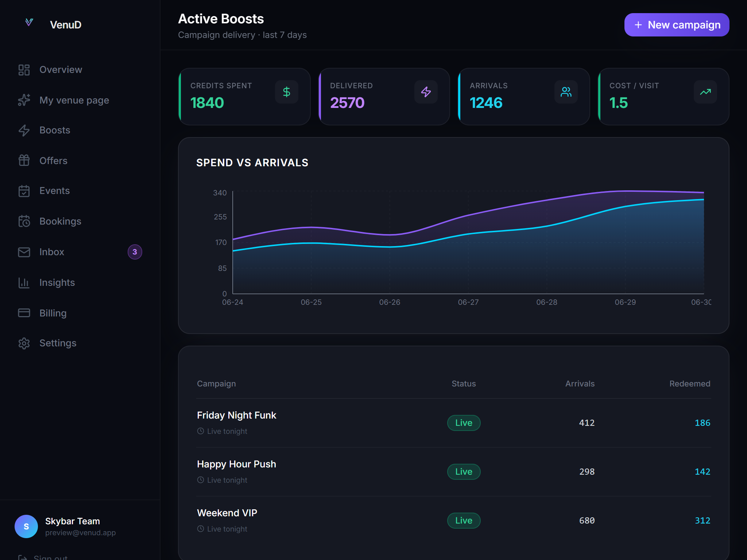Click the redeemed value 186
This screenshot has height=560, width=747.
[x=703, y=423]
